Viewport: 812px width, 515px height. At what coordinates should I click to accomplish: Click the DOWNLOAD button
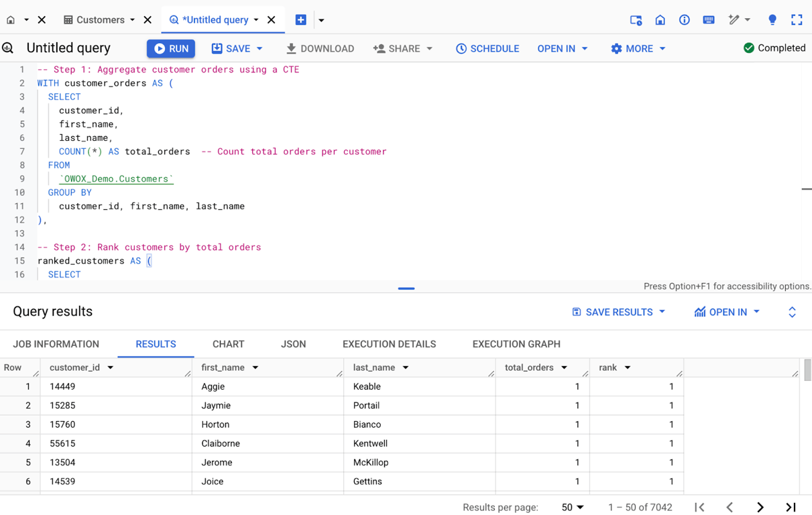pos(320,48)
